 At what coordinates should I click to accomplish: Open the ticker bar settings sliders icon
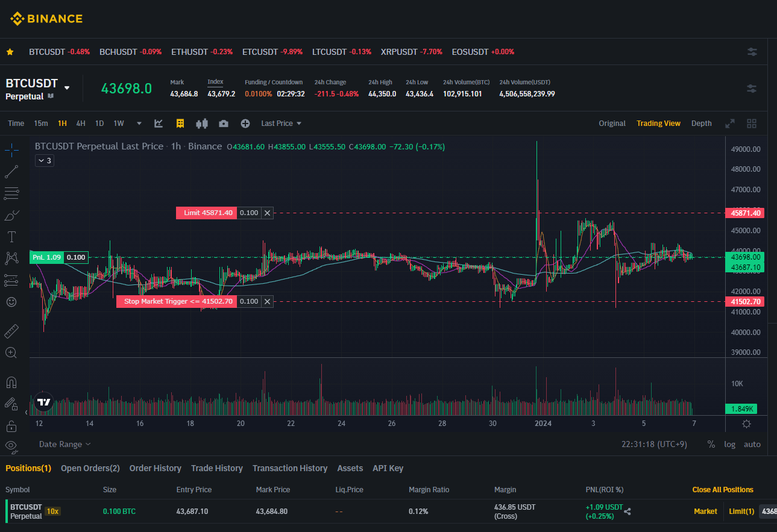click(x=752, y=52)
